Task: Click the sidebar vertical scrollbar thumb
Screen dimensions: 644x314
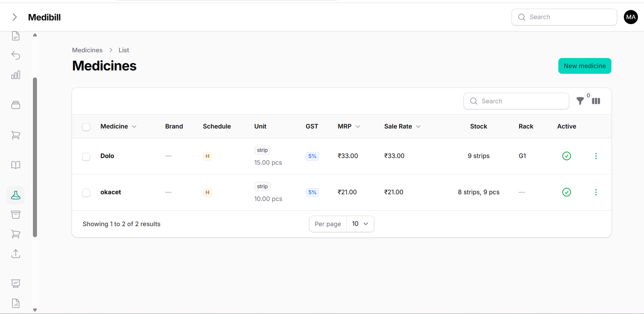Action: (x=35, y=157)
